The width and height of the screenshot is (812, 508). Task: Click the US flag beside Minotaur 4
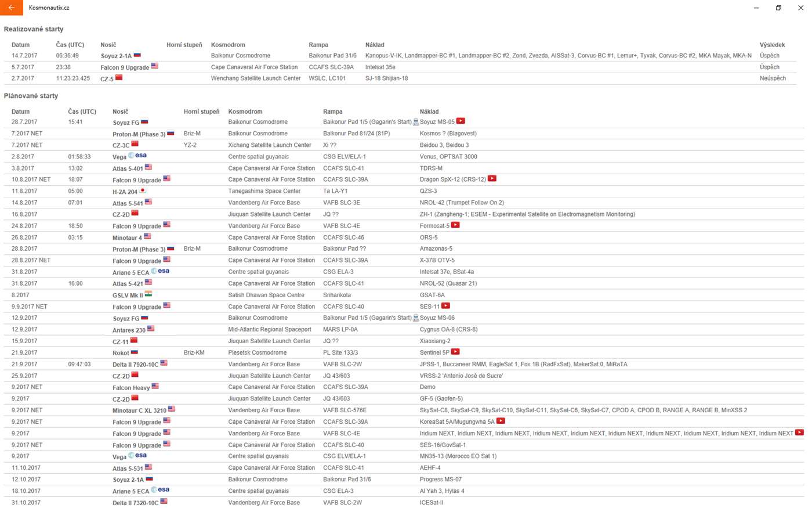[x=147, y=236]
